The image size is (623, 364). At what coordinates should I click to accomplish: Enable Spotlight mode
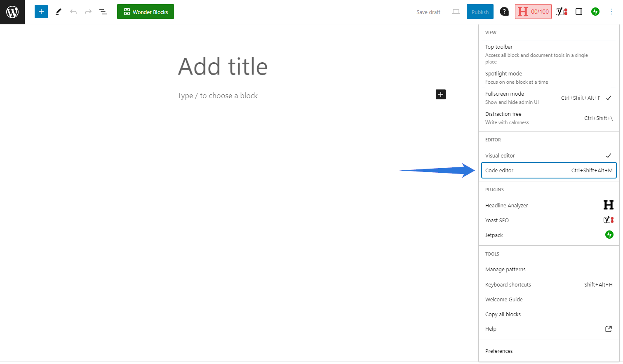tap(549, 77)
